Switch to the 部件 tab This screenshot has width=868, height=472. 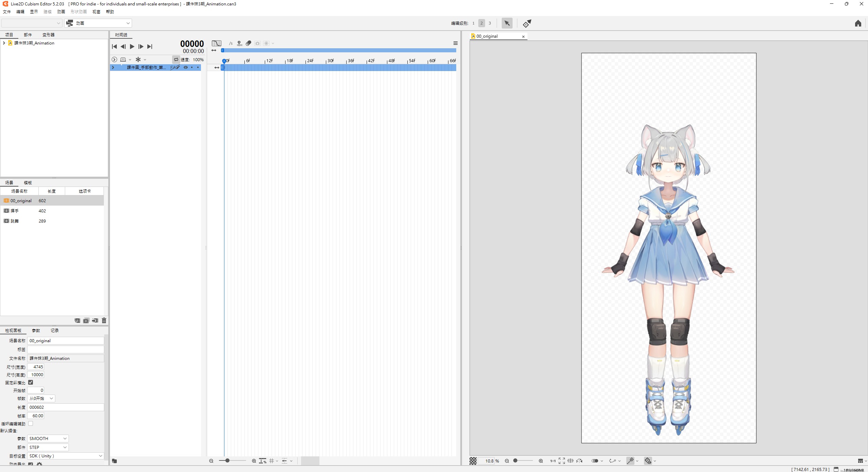[28, 35]
